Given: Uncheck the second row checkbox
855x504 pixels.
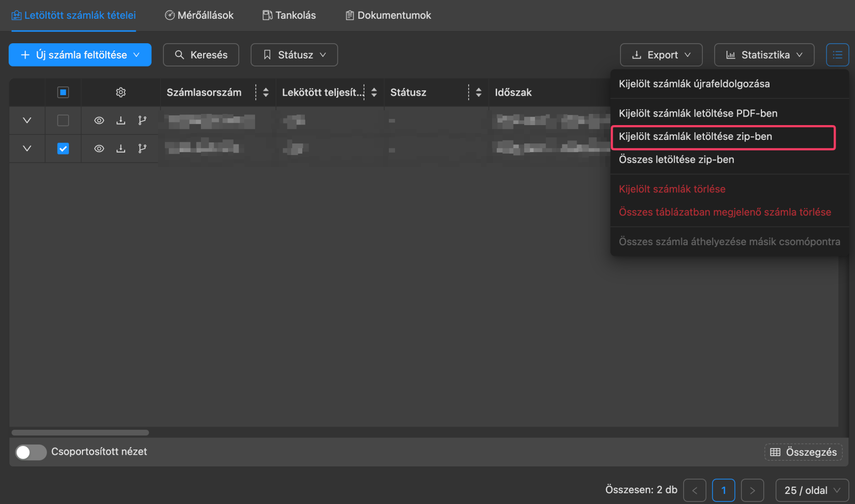Looking at the screenshot, I should 63,149.
